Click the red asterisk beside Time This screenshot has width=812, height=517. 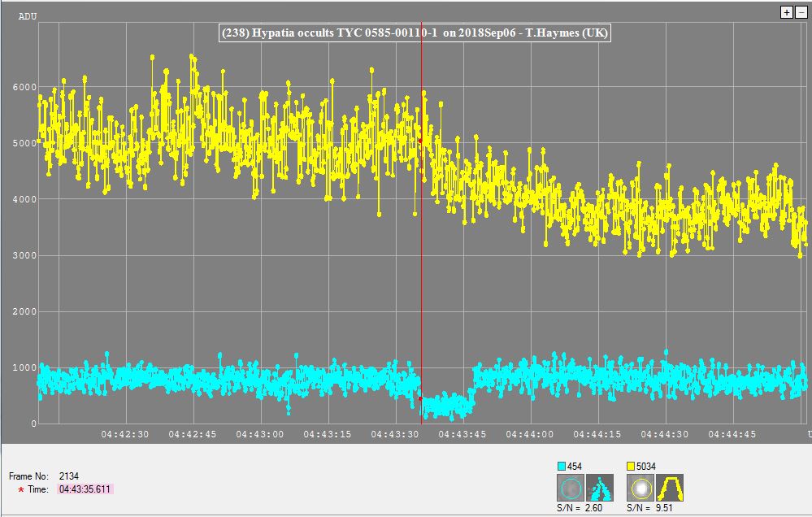point(21,490)
